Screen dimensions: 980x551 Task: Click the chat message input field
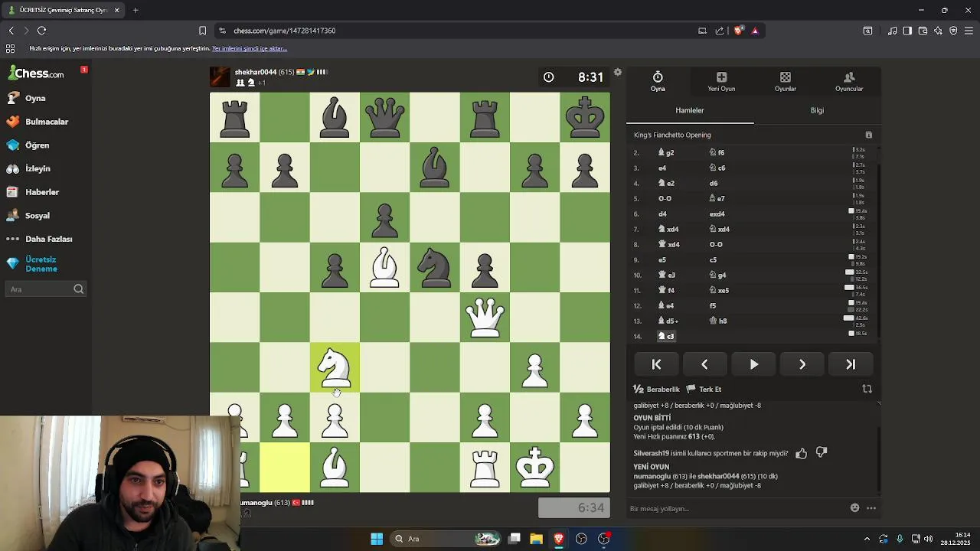point(735,508)
